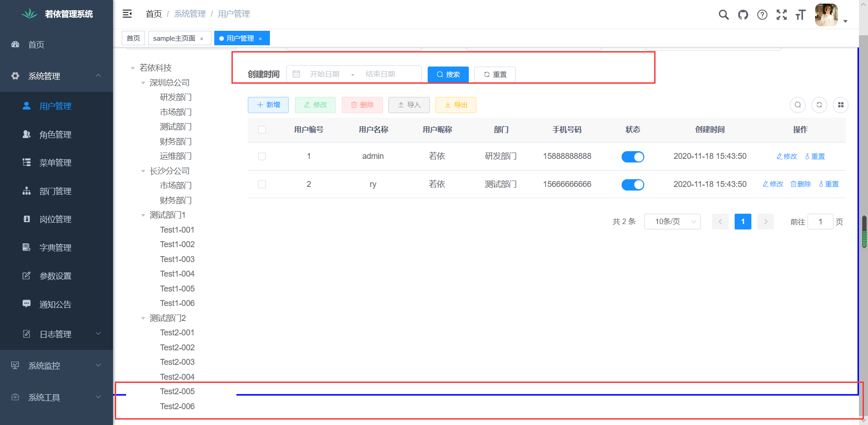This screenshot has width=868, height=425.
Task: Expand the 系统工具 sidebar menu
Action: pyautogui.click(x=57, y=397)
